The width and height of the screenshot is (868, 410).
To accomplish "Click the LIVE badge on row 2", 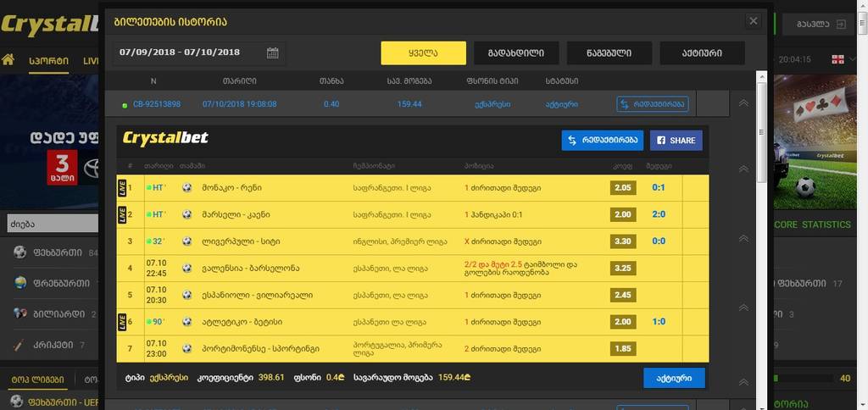I will 122,214.
